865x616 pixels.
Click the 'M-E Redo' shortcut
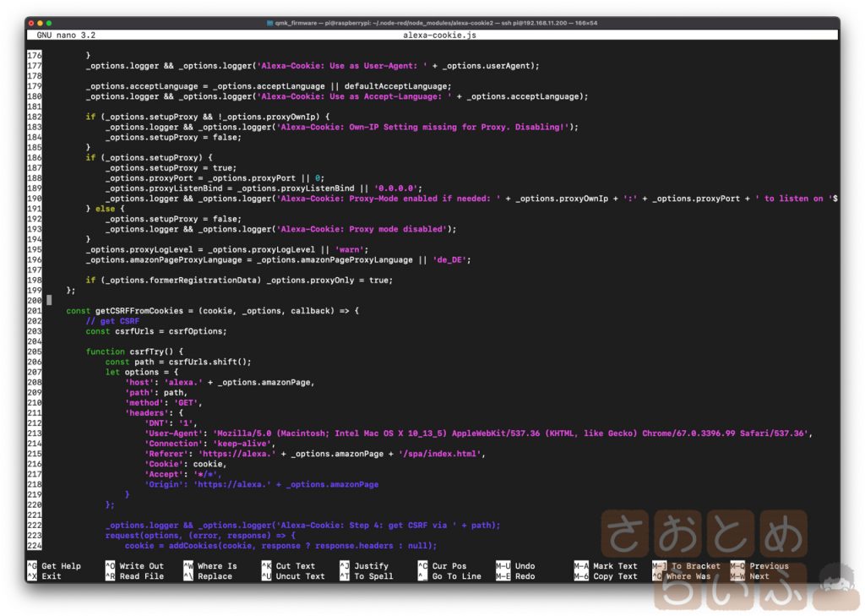tap(516, 576)
